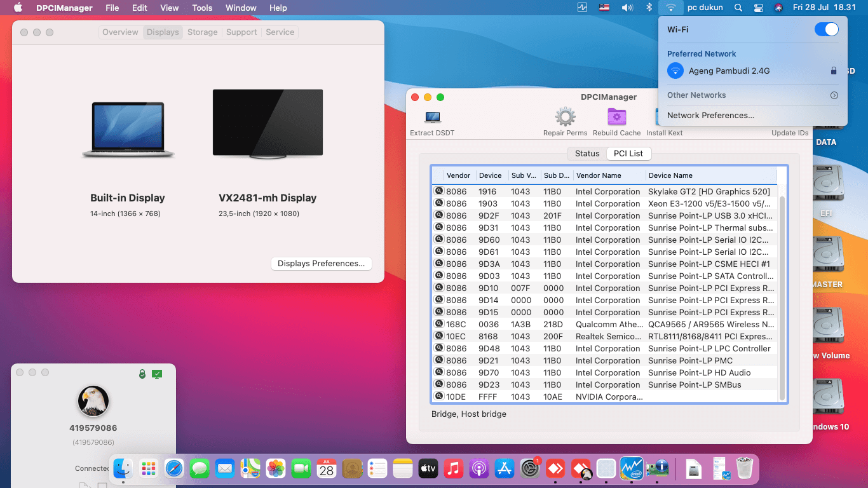
Task: Turn off the Wi-Fi switch
Action: (827, 29)
